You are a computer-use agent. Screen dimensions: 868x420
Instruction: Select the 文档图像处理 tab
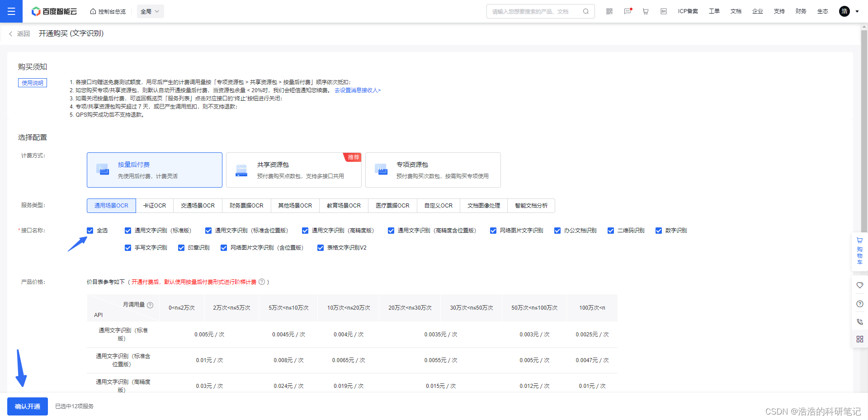click(x=484, y=206)
